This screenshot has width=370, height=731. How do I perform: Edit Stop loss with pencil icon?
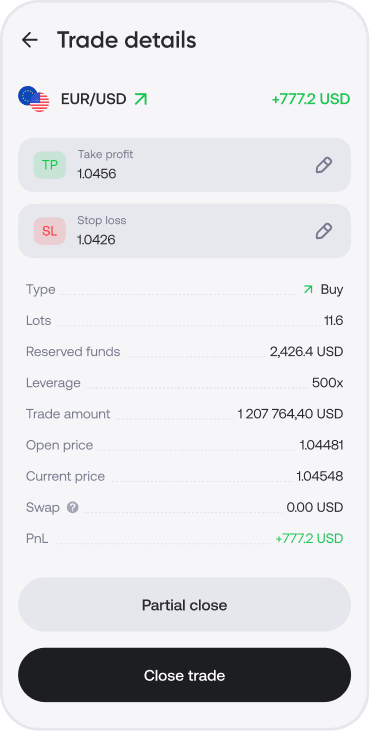[x=324, y=231]
